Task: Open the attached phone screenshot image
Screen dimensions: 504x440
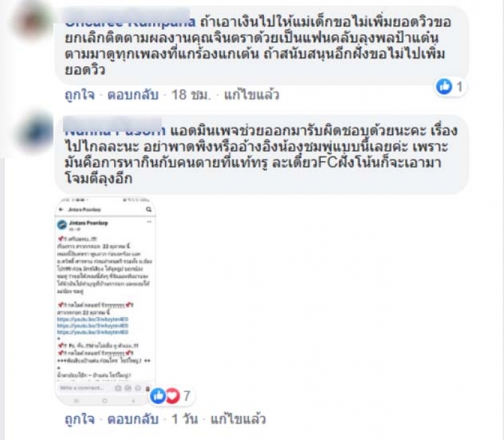Action: 105,301
